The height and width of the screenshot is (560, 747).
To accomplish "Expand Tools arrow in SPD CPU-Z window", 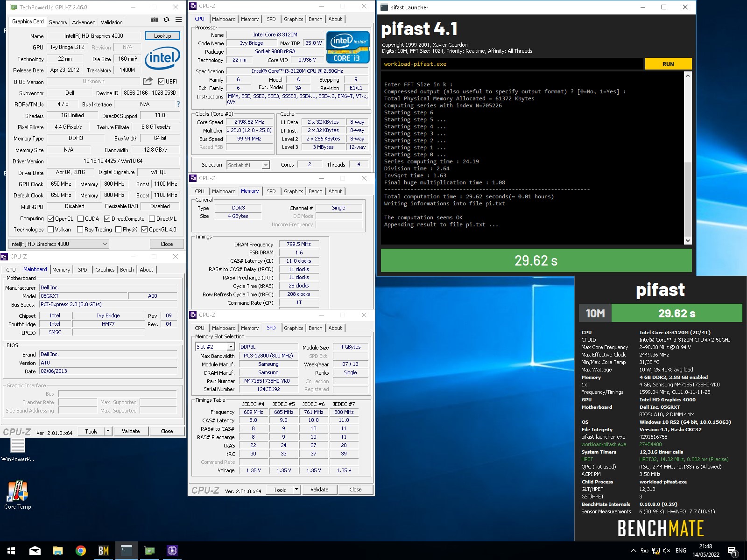I will (x=296, y=490).
